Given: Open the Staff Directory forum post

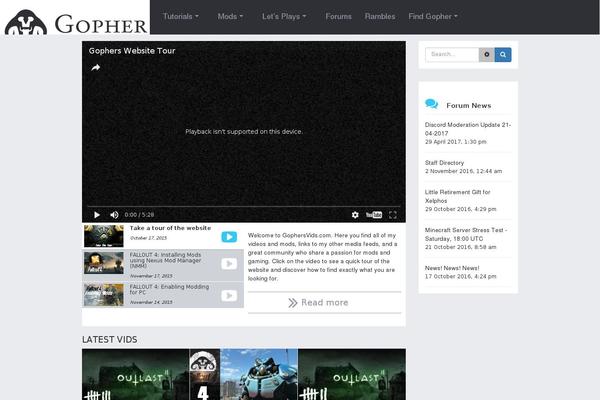Looking at the screenshot, I should 444,163.
